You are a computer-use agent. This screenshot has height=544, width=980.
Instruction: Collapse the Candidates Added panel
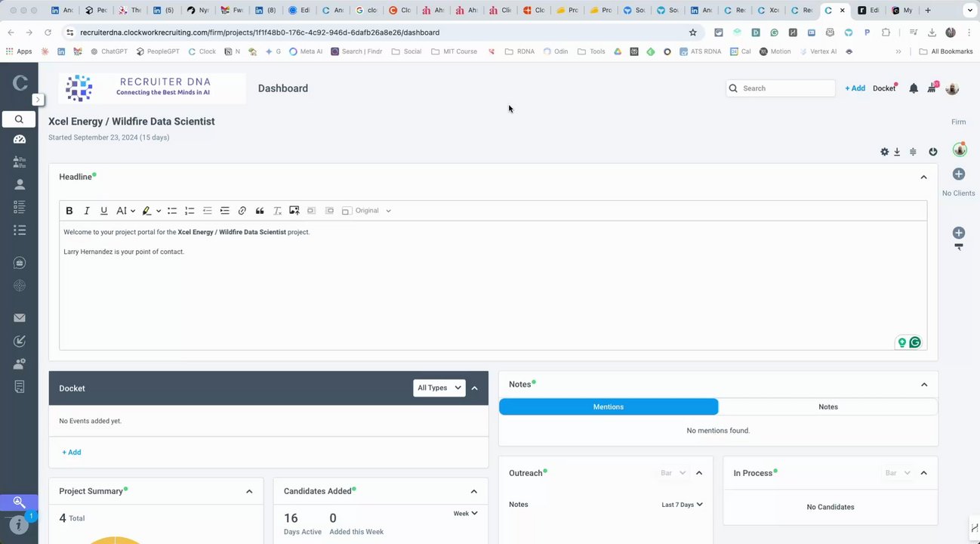point(474,491)
